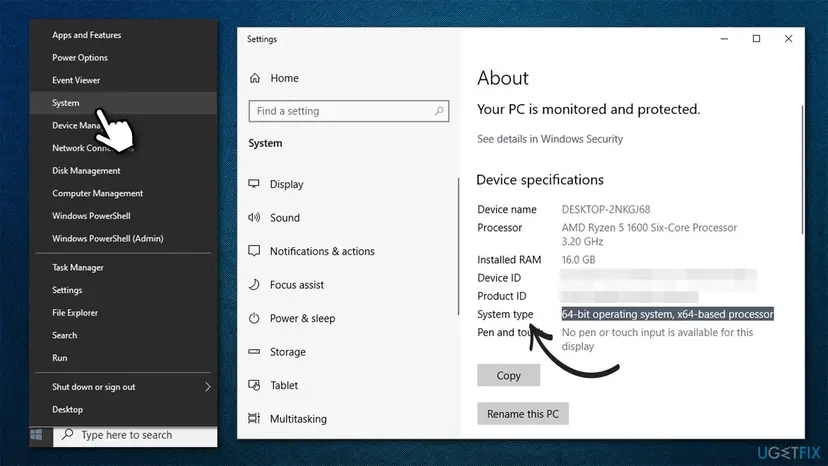
Task: Click Your PC is monitored and protected text
Action: pyautogui.click(x=588, y=109)
